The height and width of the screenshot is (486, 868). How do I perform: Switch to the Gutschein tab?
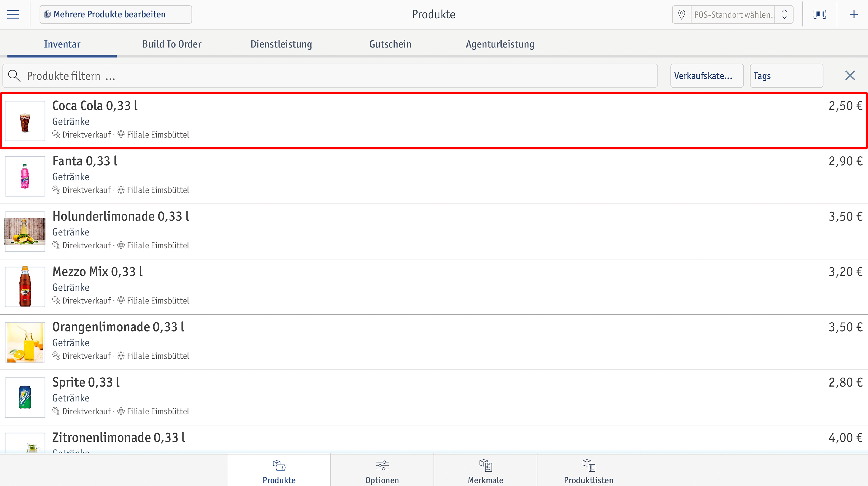coord(390,44)
